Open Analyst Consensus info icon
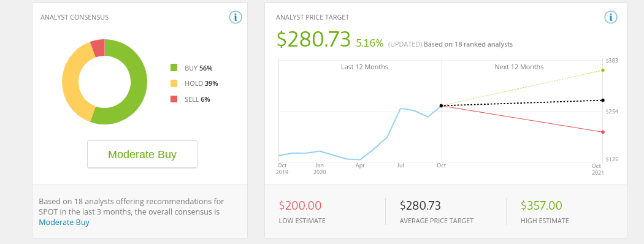This screenshot has height=244, width=644. click(236, 17)
